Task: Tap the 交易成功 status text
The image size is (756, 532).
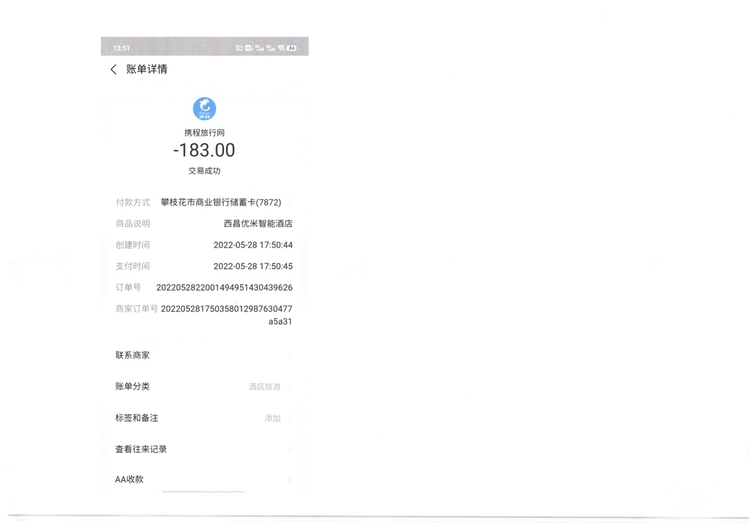Action: (x=204, y=171)
